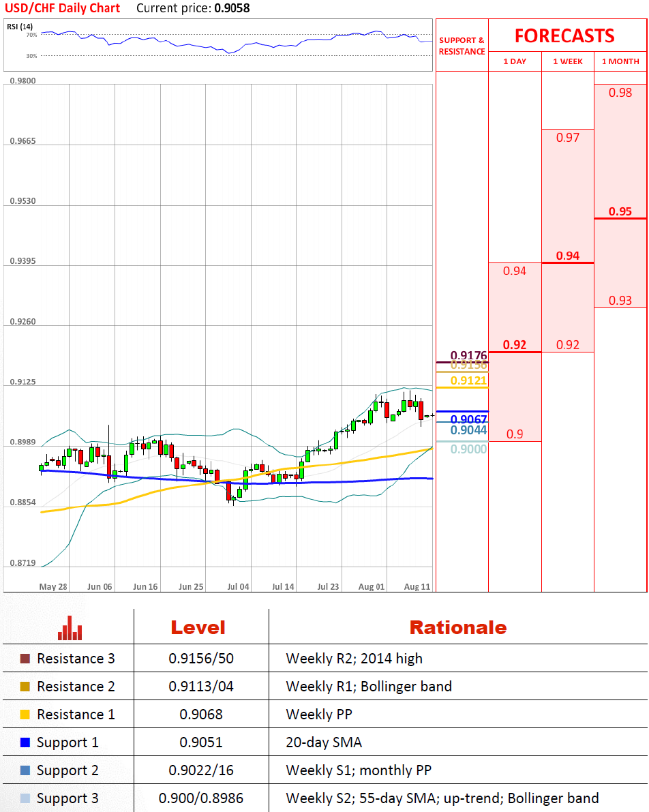Click the Jun 16 date axis label
649x812 pixels.
(145, 587)
